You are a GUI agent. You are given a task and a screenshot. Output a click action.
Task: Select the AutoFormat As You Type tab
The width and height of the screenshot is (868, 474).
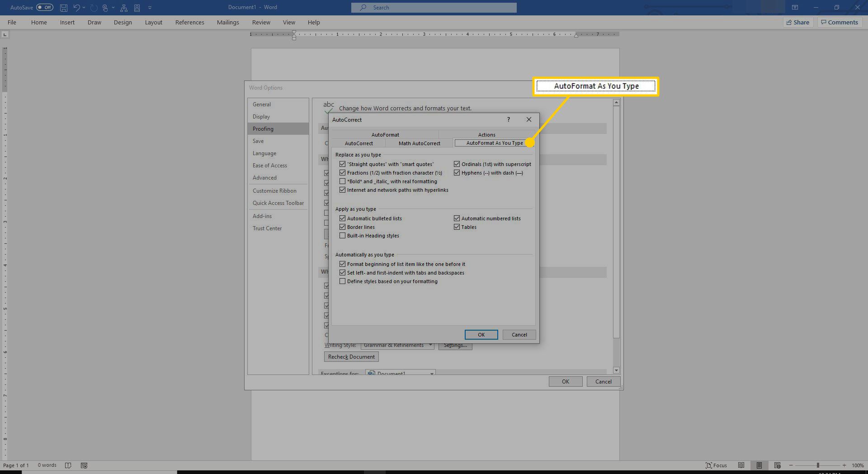tap(495, 143)
